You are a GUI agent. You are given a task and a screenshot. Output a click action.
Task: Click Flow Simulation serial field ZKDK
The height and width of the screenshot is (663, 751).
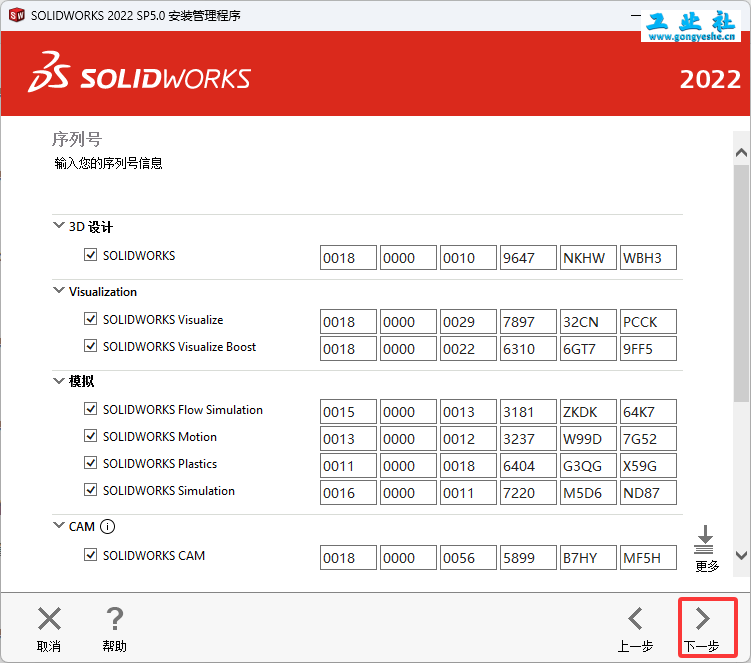tap(588, 412)
